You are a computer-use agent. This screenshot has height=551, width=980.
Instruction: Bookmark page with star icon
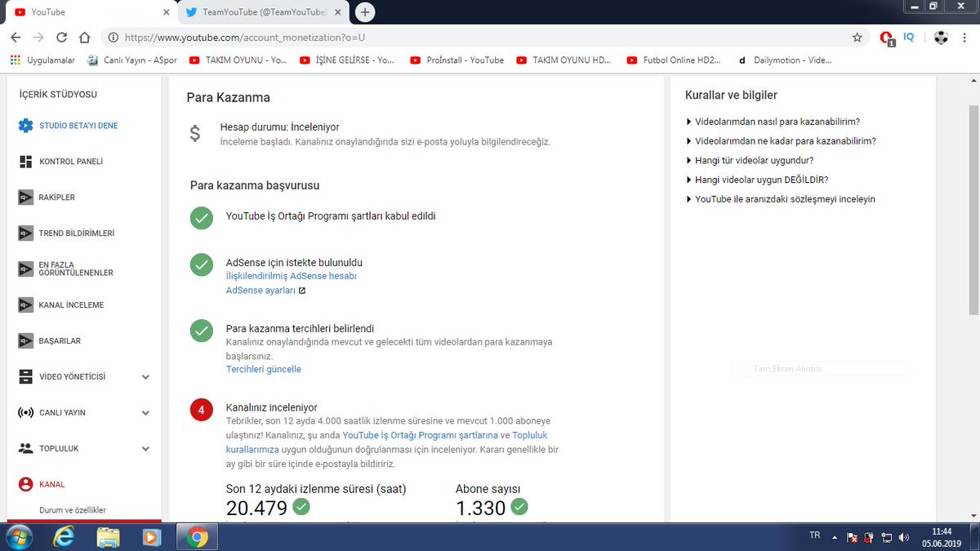pos(857,38)
